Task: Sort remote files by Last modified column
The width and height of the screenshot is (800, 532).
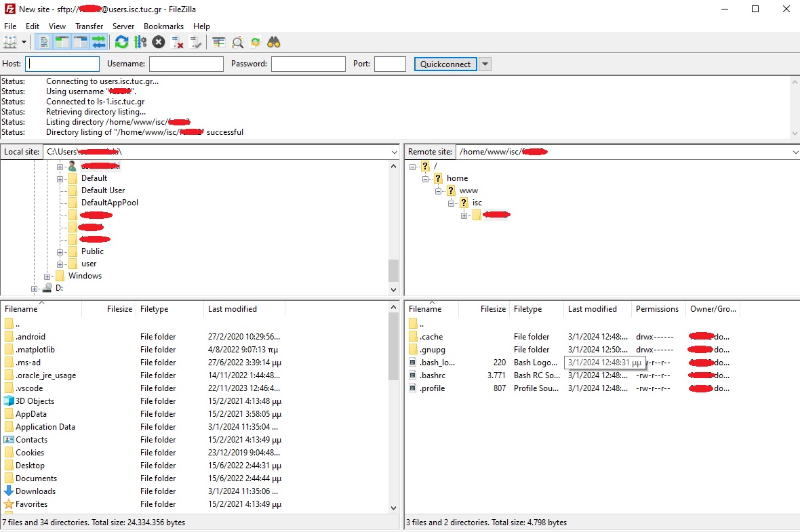Action: pos(593,309)
